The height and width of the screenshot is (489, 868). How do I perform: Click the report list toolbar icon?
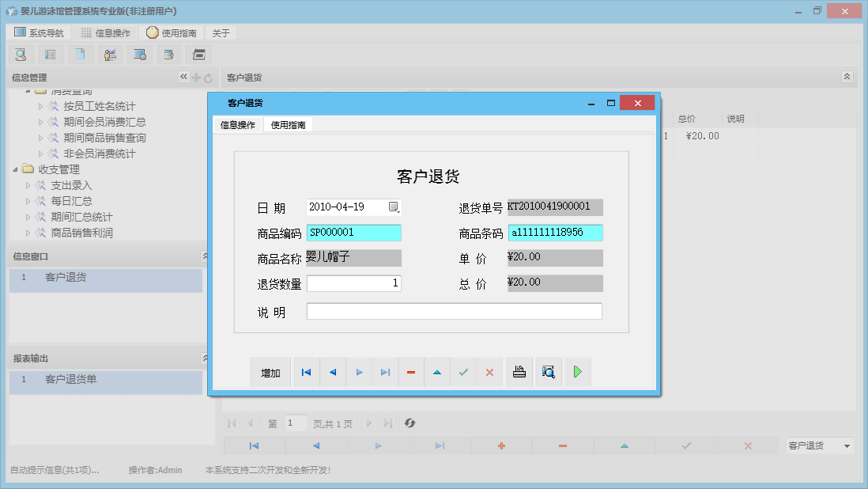(51, 55)
